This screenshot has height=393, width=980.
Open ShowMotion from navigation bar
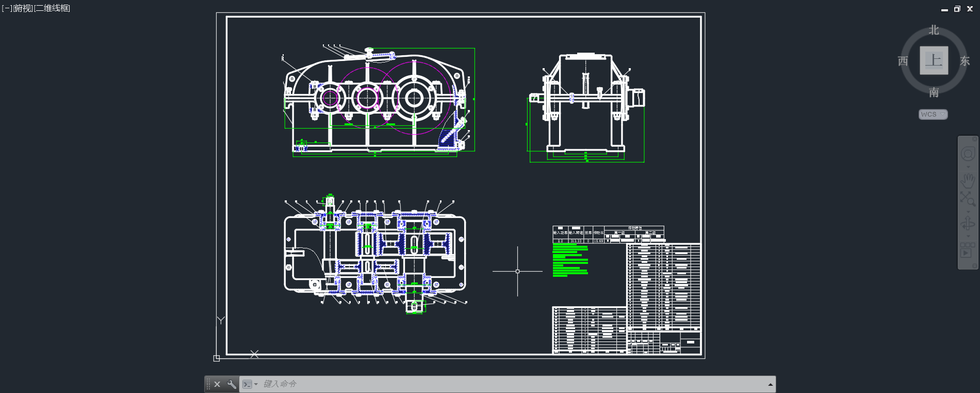966,253
